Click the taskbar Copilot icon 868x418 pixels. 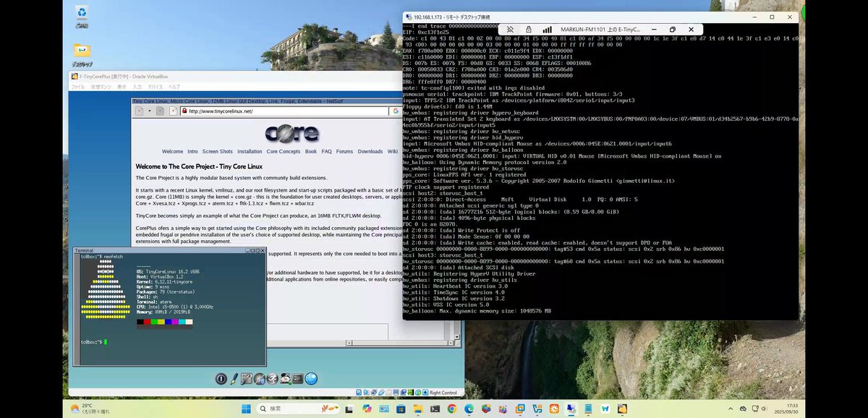pyautogui.click(x=367, y=409)
